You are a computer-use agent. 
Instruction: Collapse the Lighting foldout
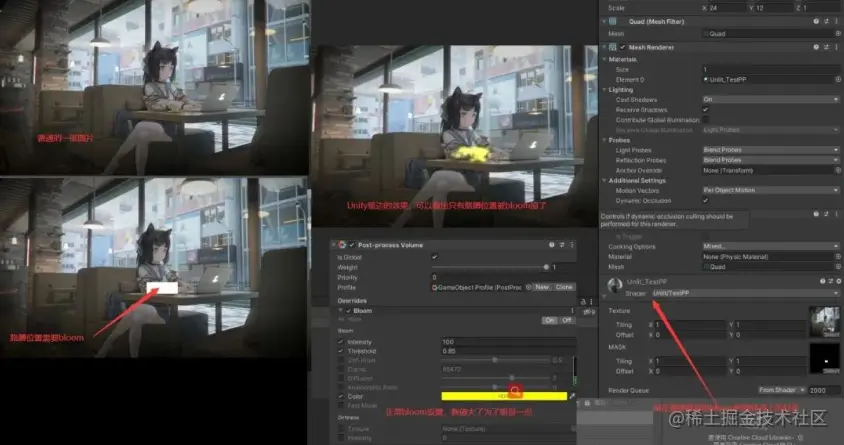tap(604, 90)
